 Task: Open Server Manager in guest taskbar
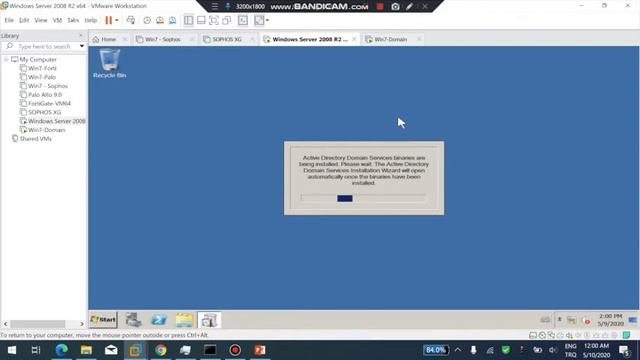[x=133, y=320]
